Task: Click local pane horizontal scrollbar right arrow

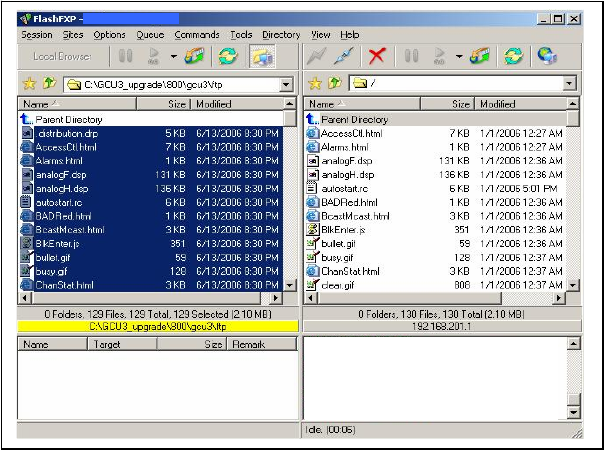Action: (x=275, y=298)
